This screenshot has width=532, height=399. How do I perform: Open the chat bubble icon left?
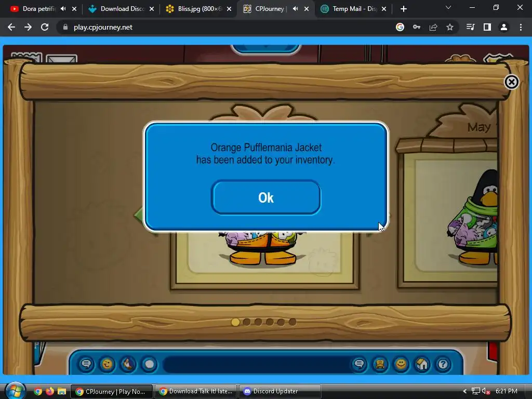pyautogui.click(x=86, y=364)
